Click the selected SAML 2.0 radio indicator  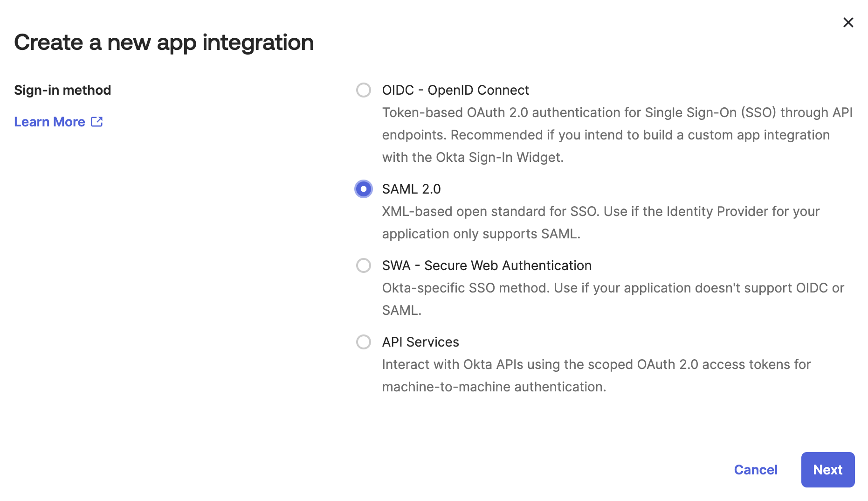363,189
